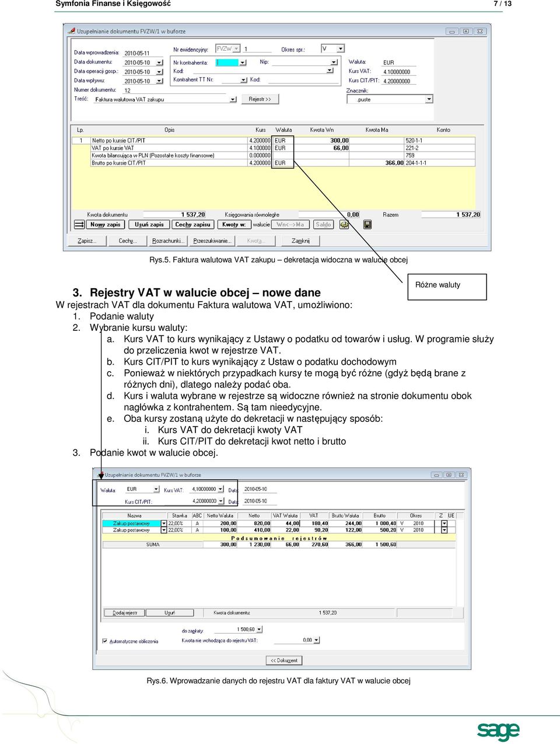The height and width of the screenshot is (744, 560).
Task: Click the Nowy zapis button
Action: (106, 225)
